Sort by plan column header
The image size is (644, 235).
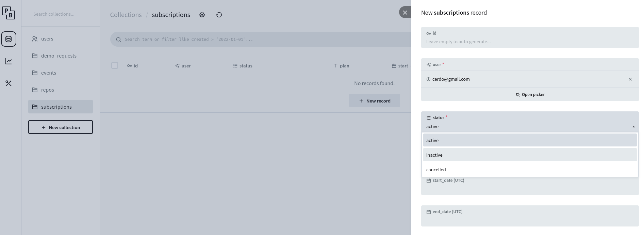pos(342,66)
